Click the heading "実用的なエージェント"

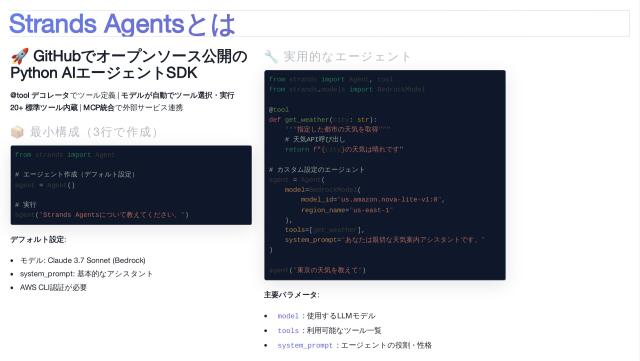point(347,56)
